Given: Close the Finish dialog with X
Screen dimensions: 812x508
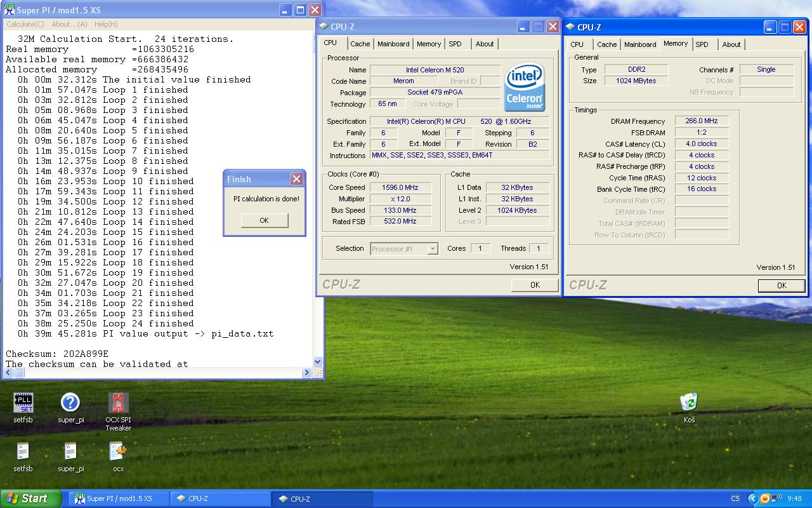Looking at the screenshot, I should click(296, 179).
